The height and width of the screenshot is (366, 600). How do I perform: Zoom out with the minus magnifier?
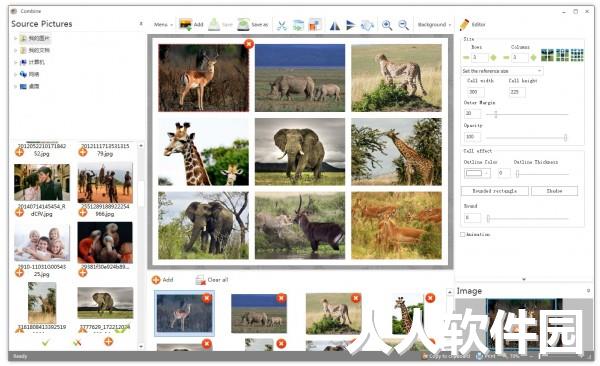(403, 25)
